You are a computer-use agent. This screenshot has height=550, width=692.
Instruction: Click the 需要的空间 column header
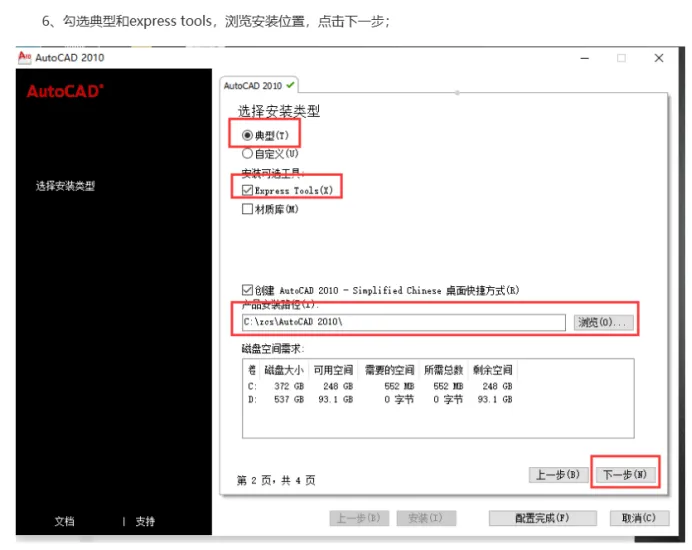coord(389,370)
